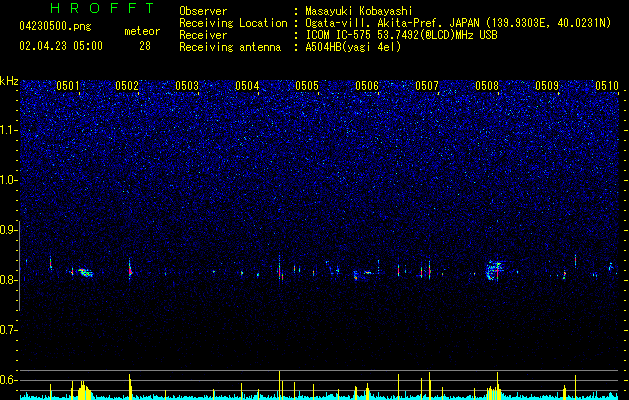Image resolution: width=629 pixels, height=400 pixels.
Task: Click the 0501 time marker
Action: (67, 85)
